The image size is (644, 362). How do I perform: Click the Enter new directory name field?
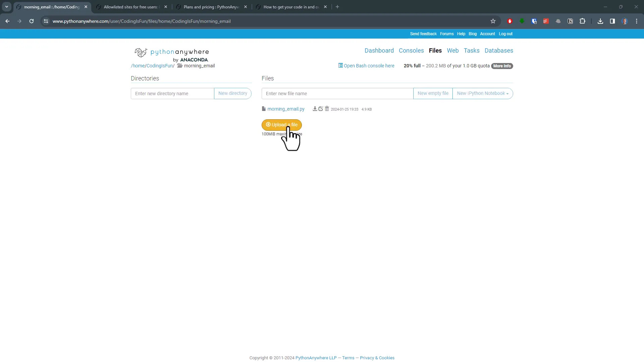click(172, 93)
